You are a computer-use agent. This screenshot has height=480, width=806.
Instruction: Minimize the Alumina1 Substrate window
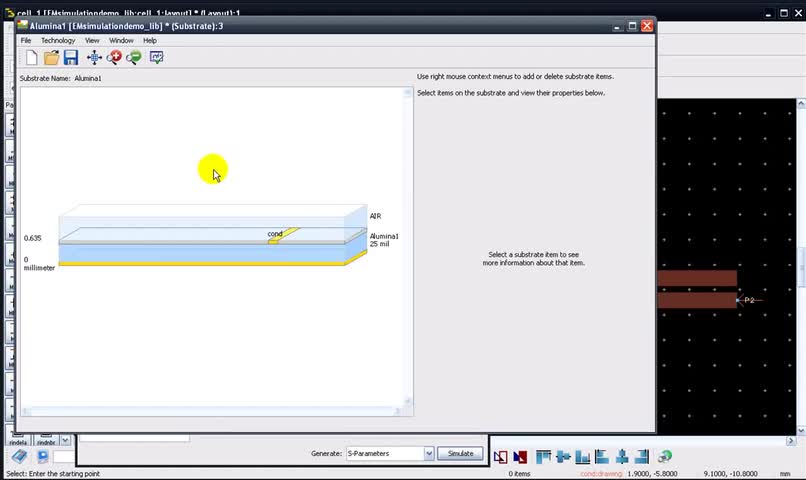(x=617, y=26)
